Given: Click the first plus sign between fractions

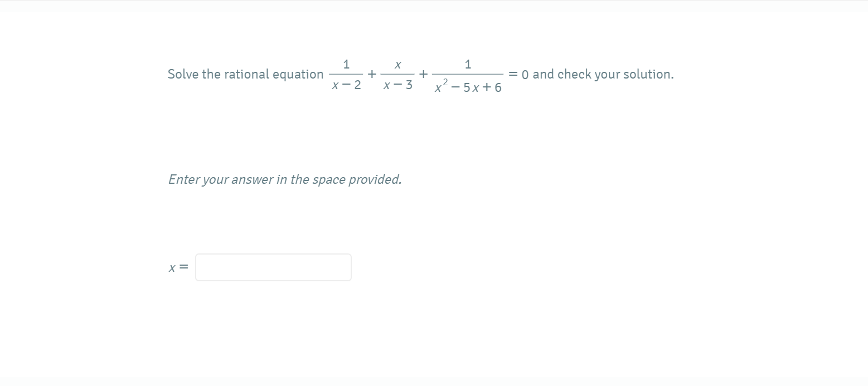Looking at the screenshot, I should point(372,74).
